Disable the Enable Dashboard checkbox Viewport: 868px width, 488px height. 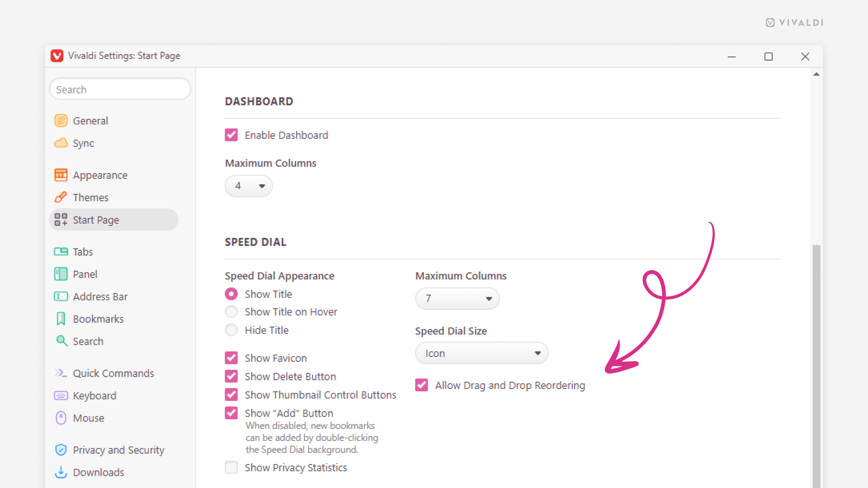(231, 135)
